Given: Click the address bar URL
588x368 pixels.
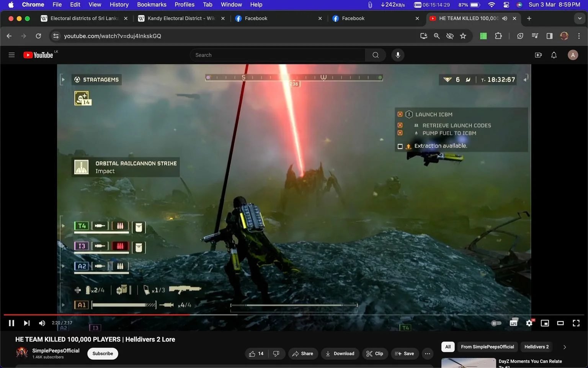Looking at the screenshot, I should (x=113, y=36).
